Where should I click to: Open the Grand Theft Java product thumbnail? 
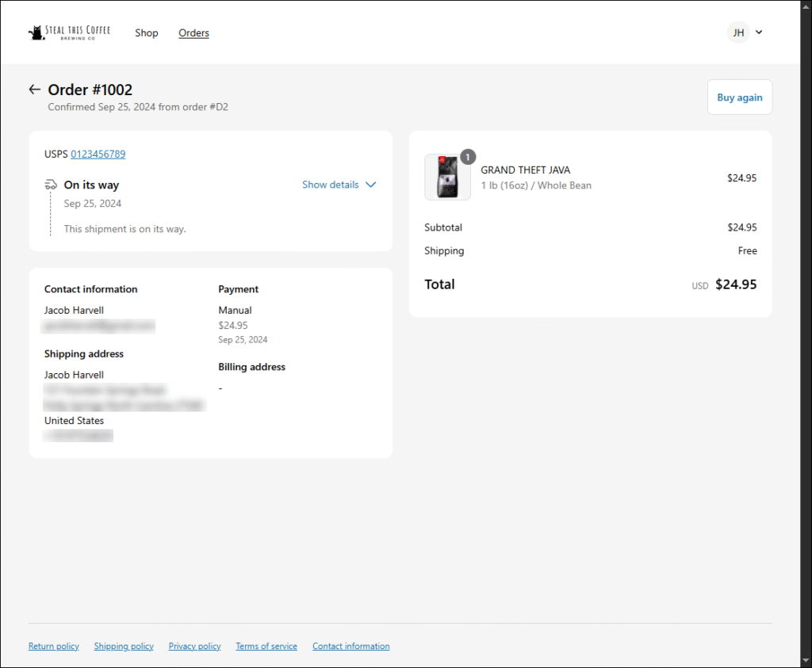pos(447,177)
